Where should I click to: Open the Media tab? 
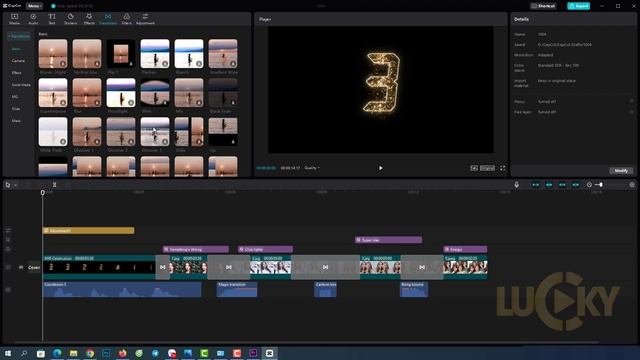click(x=14, y=19)
